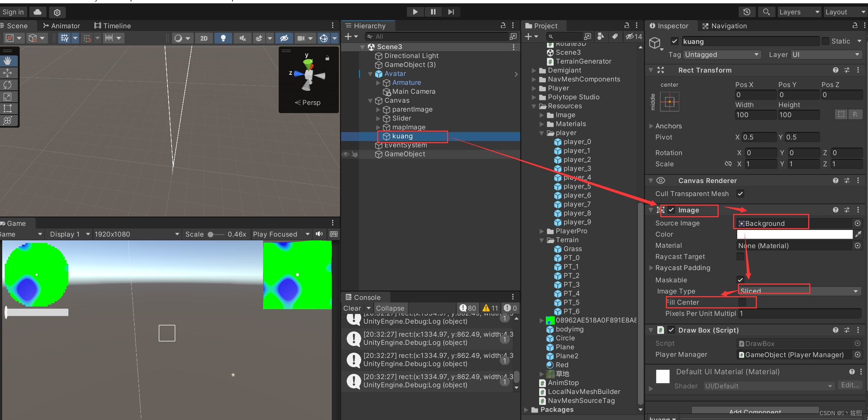This screenshot has width=868, height=420.
Task: Disable the Cull Transparent Mesh checkbox
Action: coord(740,193)
